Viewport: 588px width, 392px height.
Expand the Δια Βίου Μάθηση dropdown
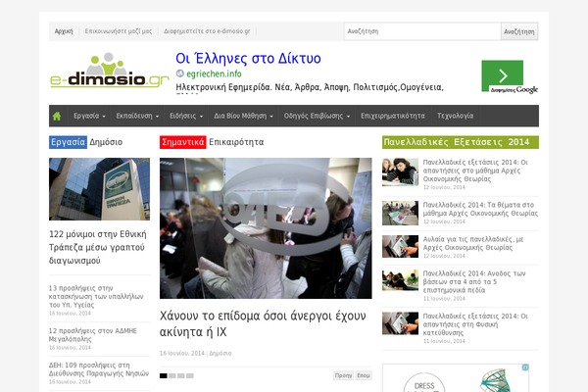click(x=243, y=116)
